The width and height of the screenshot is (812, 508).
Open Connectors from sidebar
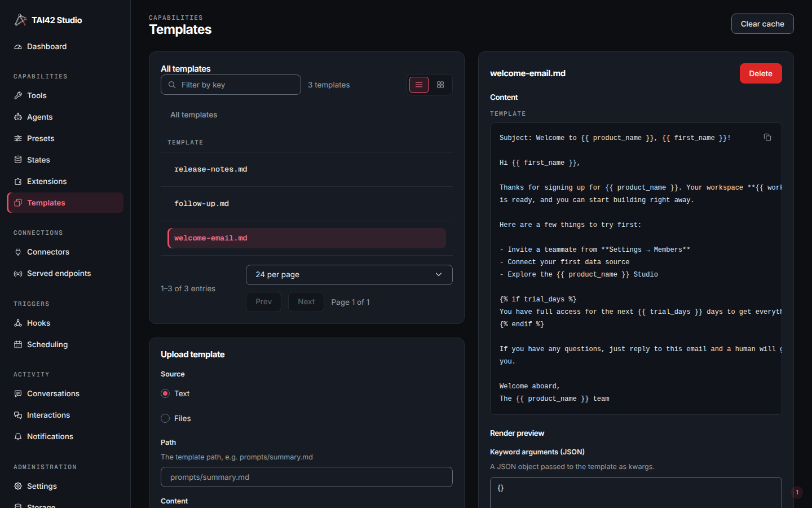point(65,252)
